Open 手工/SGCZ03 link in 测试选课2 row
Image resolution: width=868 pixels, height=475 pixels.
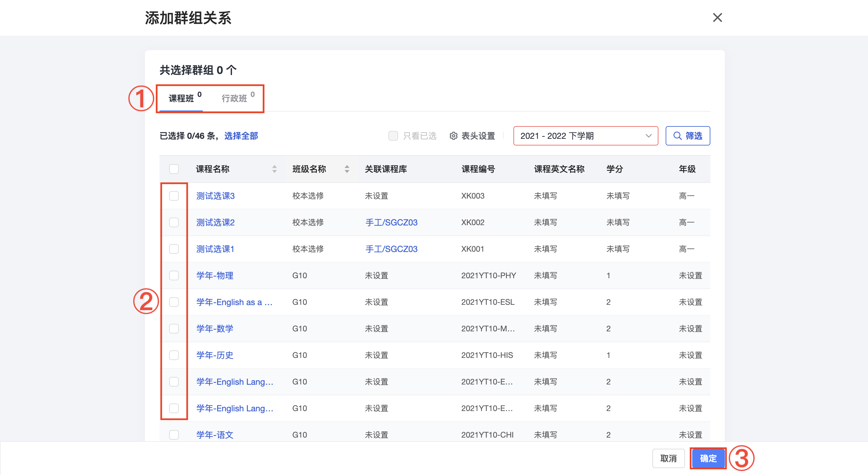391,222
